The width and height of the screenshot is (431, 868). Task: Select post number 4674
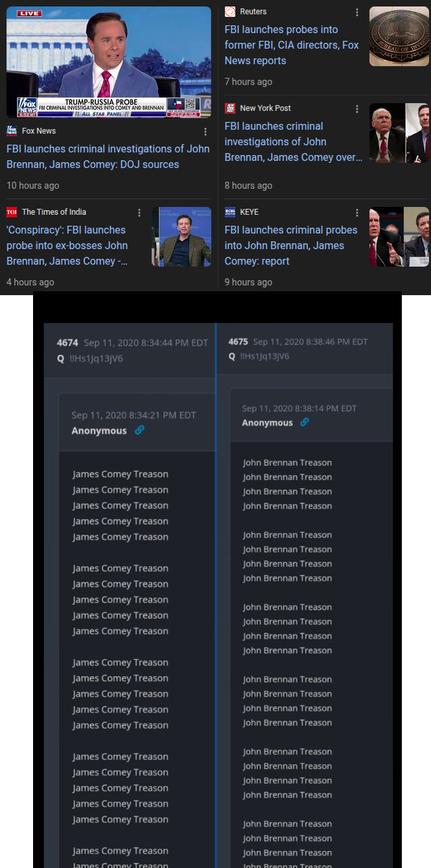pyautogui.click(x=67, y=343)
